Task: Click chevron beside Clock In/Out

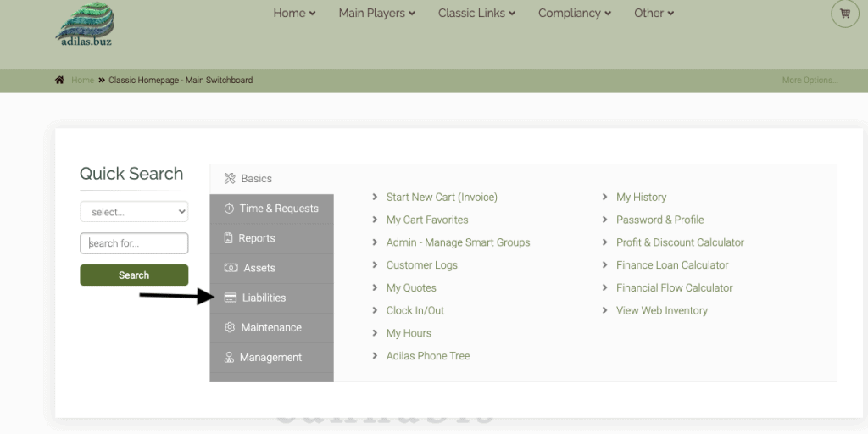Action: (375, 310)
